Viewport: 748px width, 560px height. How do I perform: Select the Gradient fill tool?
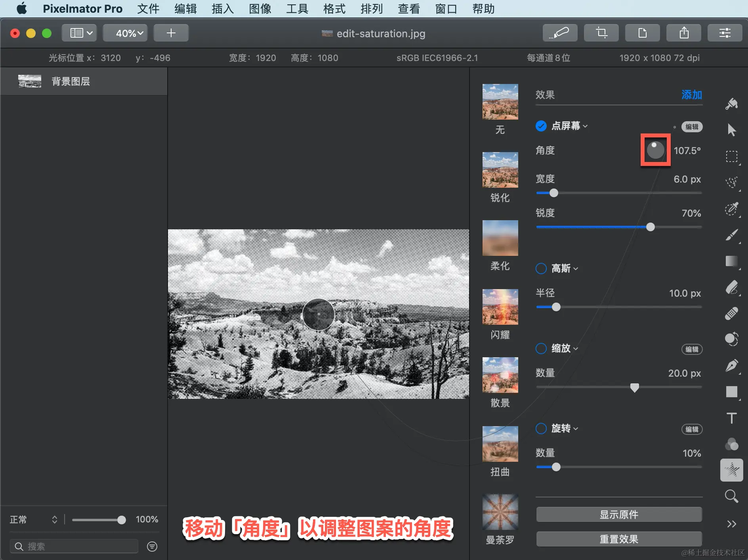(x=731, y=261)
